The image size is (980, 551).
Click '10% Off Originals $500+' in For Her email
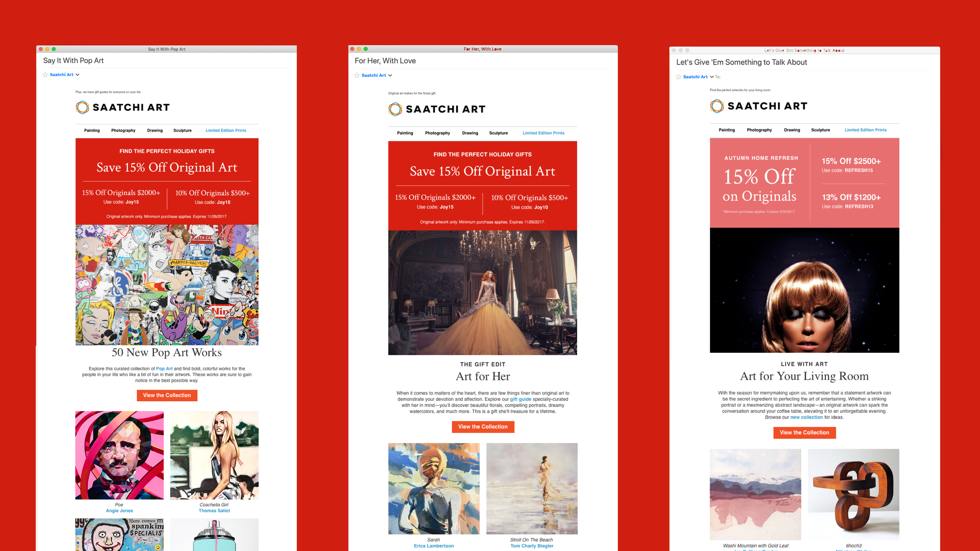tap(530, 198)
